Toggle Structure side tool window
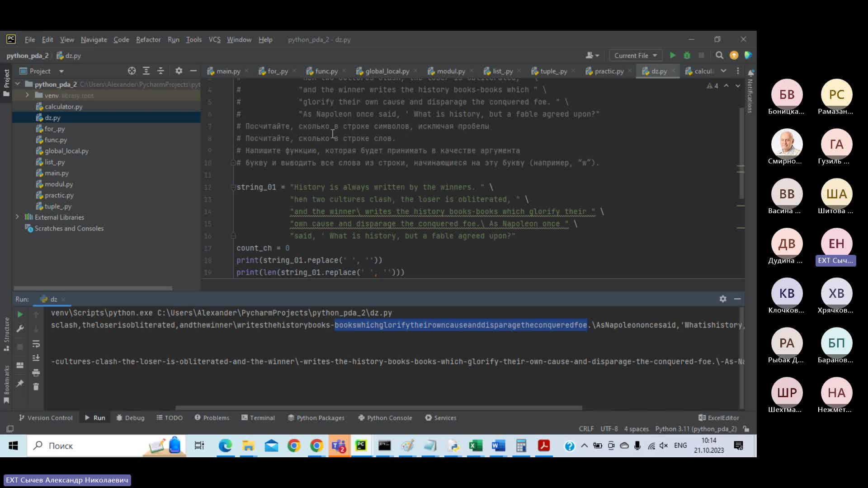 [x=6, y=334]
